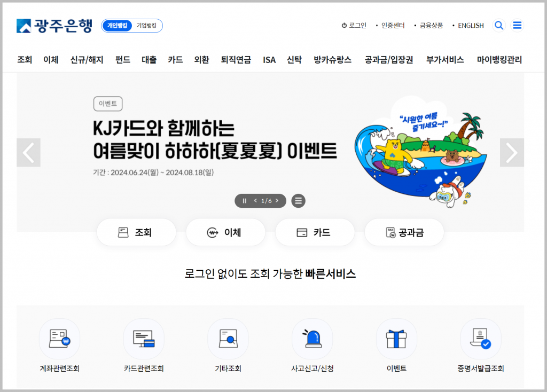Open 이벤트 gift box icon
The width and height of the screenshot is (547, 392).
pos(397,339)
